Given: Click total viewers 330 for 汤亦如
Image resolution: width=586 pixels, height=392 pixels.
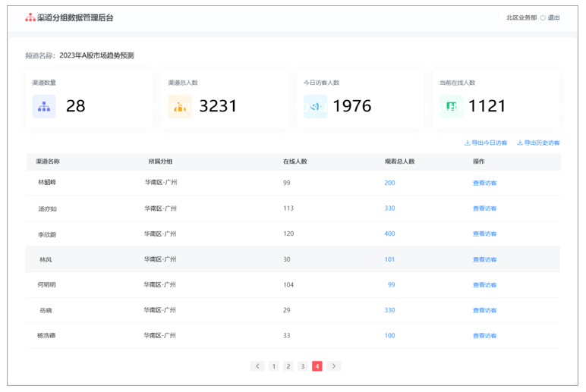Looking at the screenshot, I should tap(389, 208).
